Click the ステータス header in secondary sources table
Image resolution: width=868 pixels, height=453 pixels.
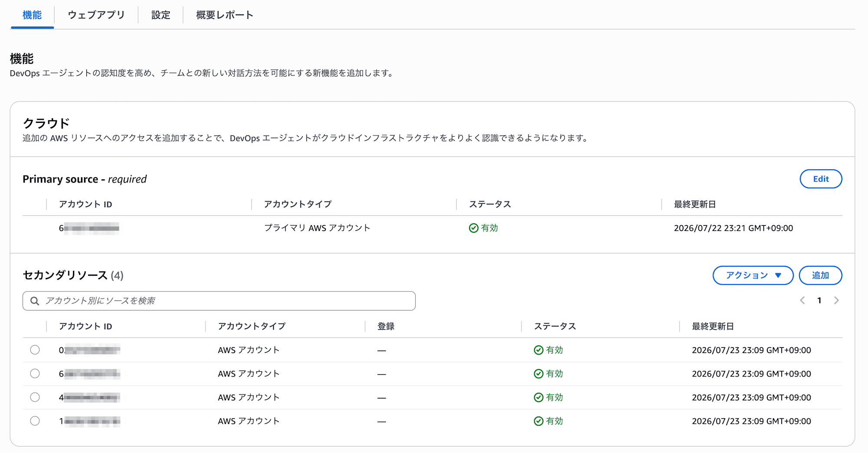(555, 326)
